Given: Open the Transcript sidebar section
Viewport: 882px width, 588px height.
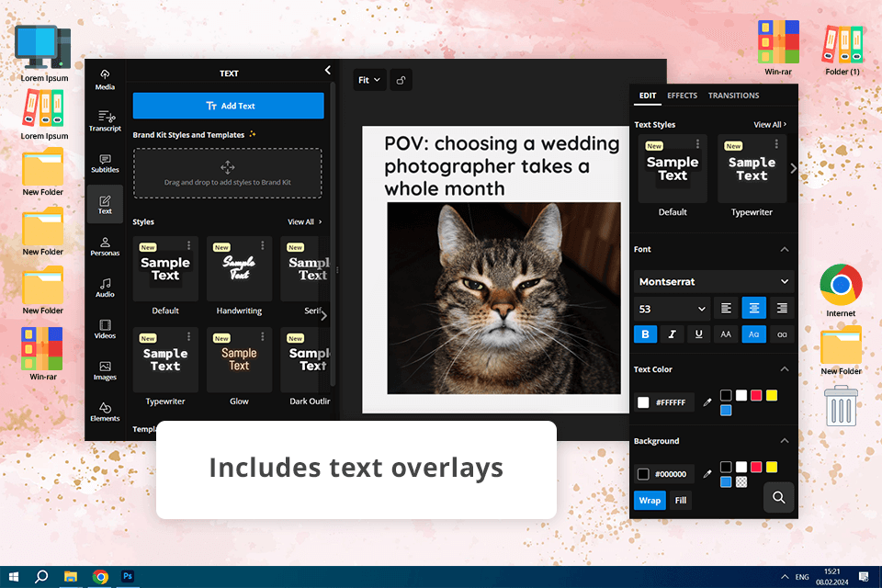Looking at the screenshot, I should [105, 121].
